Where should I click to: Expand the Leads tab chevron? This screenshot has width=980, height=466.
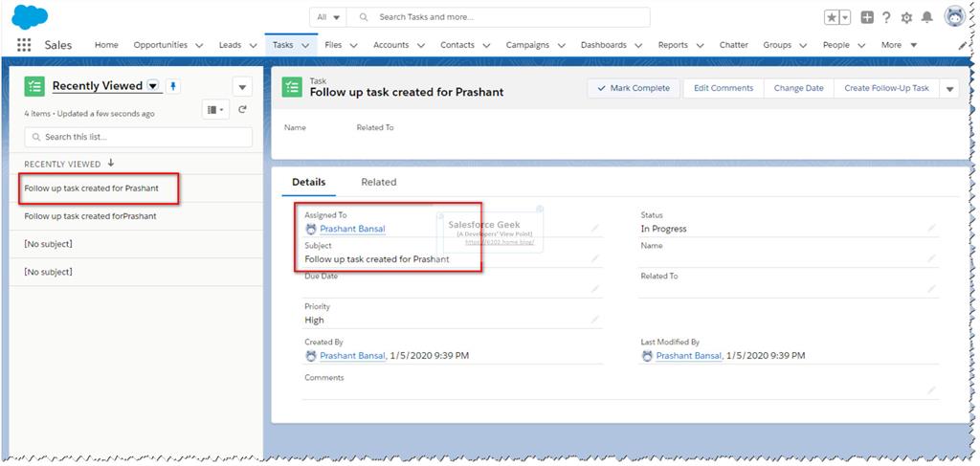[253, 46]
